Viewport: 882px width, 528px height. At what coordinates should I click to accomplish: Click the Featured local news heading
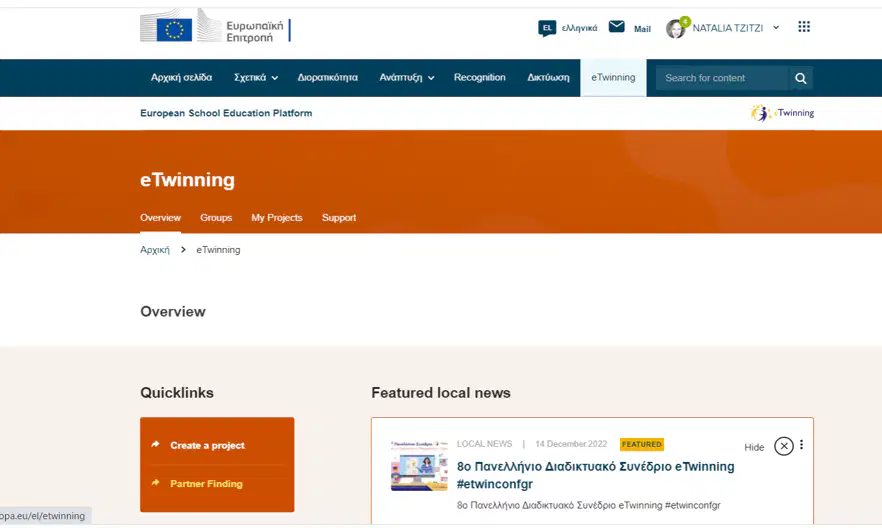coord(441,392)
